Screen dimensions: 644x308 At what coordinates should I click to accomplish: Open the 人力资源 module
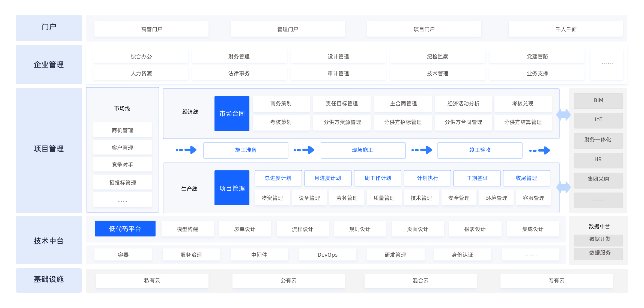tap(141, 73)
